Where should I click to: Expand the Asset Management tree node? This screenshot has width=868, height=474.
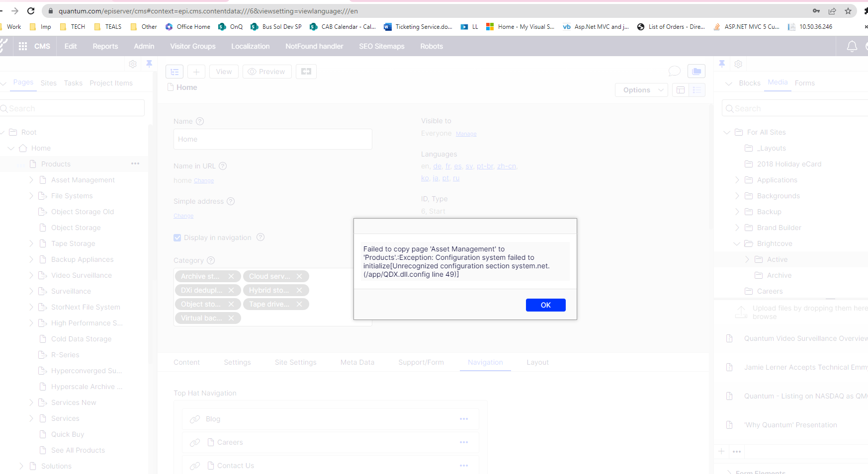tap(31, 180)
